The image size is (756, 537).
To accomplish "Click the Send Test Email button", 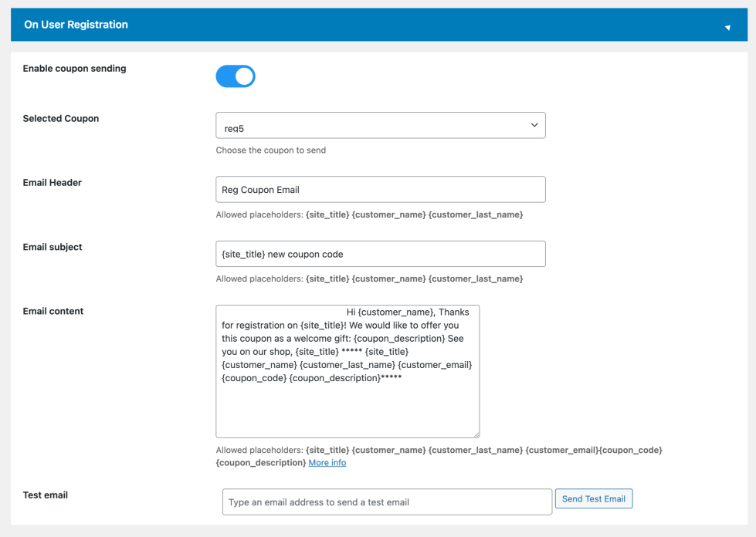I will coord(594,498).
